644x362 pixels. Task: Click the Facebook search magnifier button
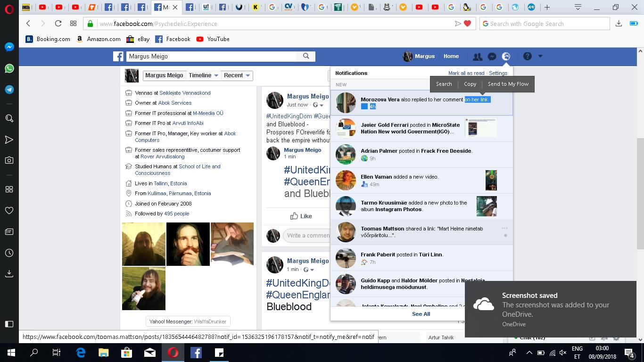point(306,56)
